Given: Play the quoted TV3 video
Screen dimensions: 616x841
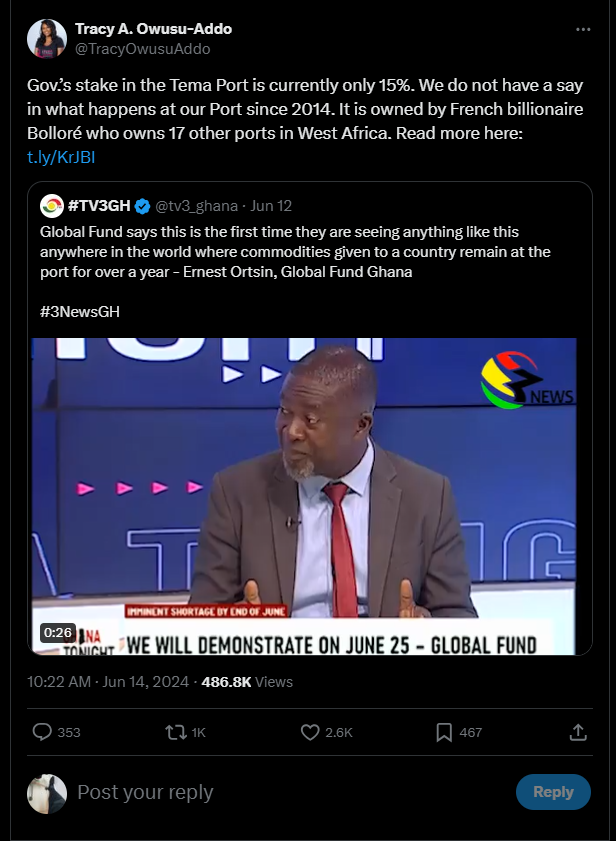Looking at the screenshot, I should pos(304,496).
